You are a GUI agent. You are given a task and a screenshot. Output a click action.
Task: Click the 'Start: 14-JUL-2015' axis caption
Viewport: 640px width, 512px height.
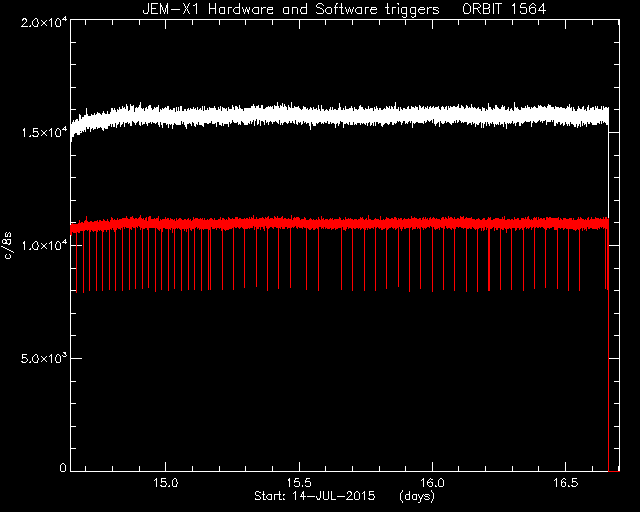tap(314, 496)
